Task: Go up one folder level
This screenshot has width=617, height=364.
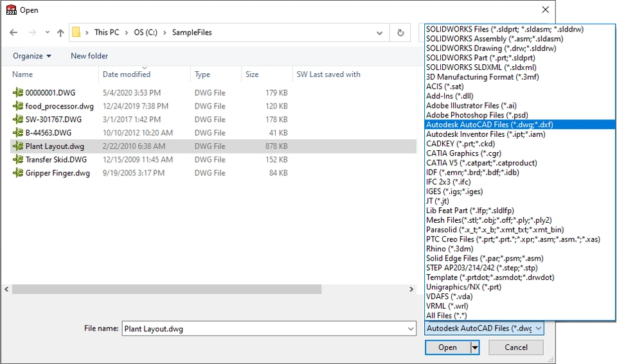Action: pos(60,33)
